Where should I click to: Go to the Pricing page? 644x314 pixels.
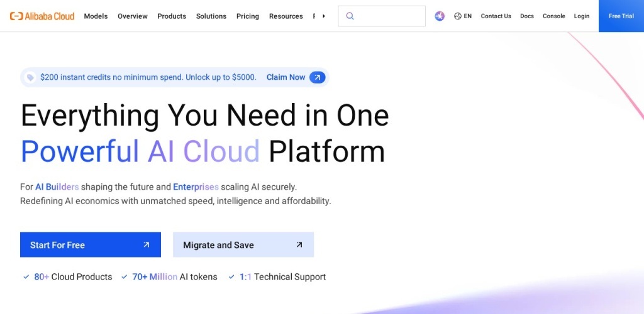[x=248, y=16]
